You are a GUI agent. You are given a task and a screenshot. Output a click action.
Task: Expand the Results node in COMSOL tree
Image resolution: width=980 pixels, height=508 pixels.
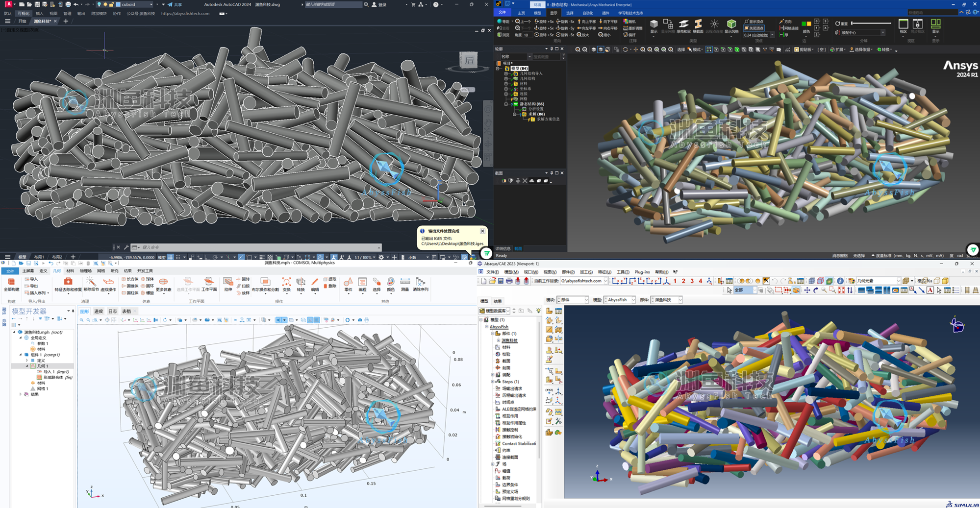[x=21, y=394]
